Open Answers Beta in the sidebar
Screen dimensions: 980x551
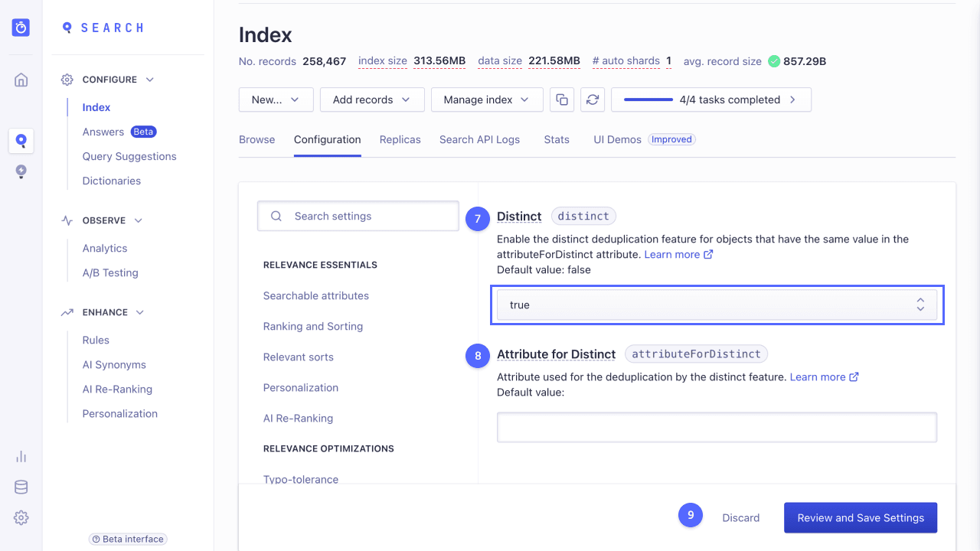[119, 132]
